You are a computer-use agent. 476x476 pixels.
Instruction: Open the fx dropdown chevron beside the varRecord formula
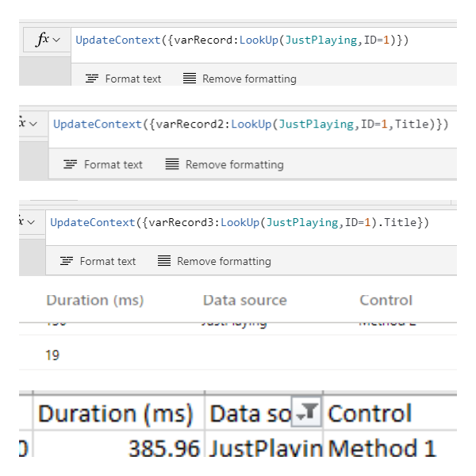56,40
